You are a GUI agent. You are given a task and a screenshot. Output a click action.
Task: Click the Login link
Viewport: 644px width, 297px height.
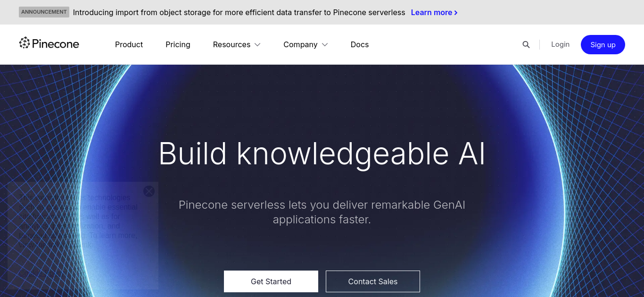tap(560, 44)
